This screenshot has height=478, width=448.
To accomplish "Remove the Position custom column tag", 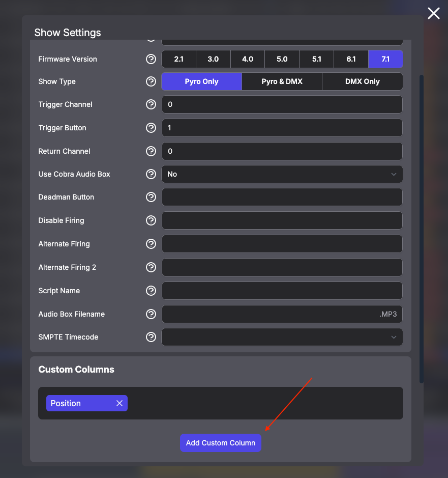I will pos(120,403).
